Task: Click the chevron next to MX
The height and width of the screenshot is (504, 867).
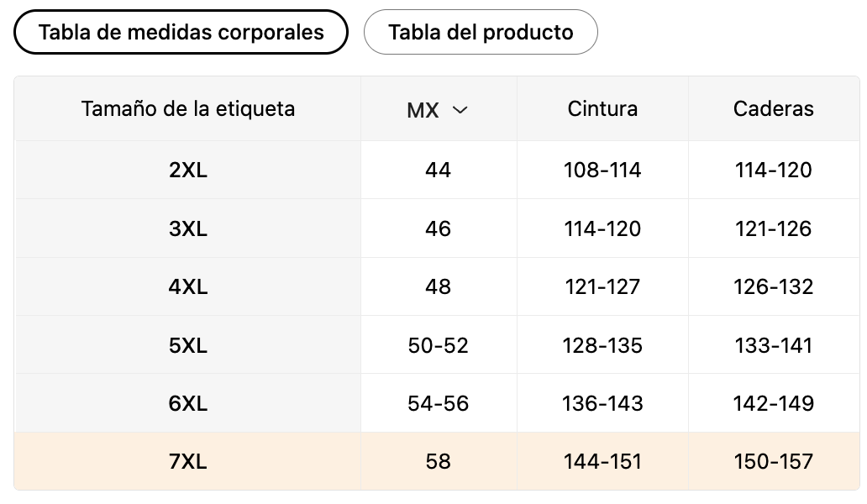Action: tap(460, 109)
